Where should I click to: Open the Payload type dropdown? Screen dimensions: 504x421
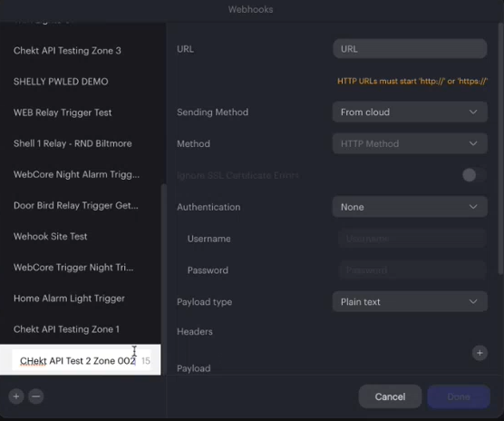(410, 301)
